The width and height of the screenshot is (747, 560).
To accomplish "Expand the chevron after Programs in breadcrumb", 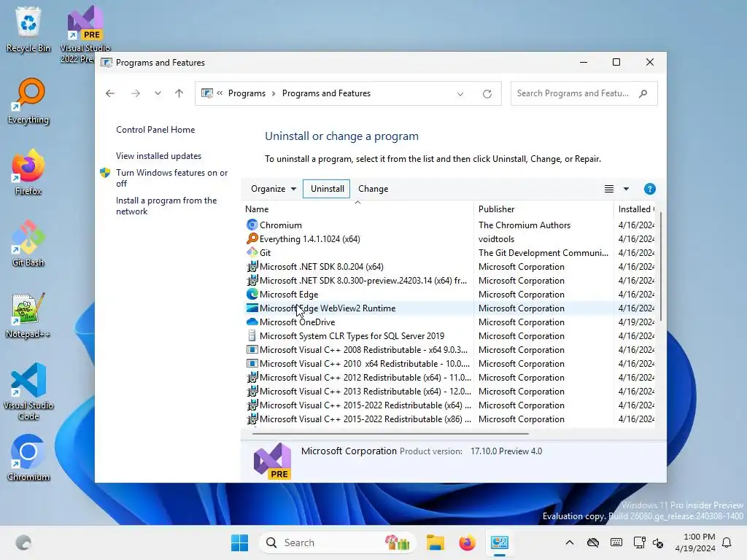I will click(x=274, y=93).
